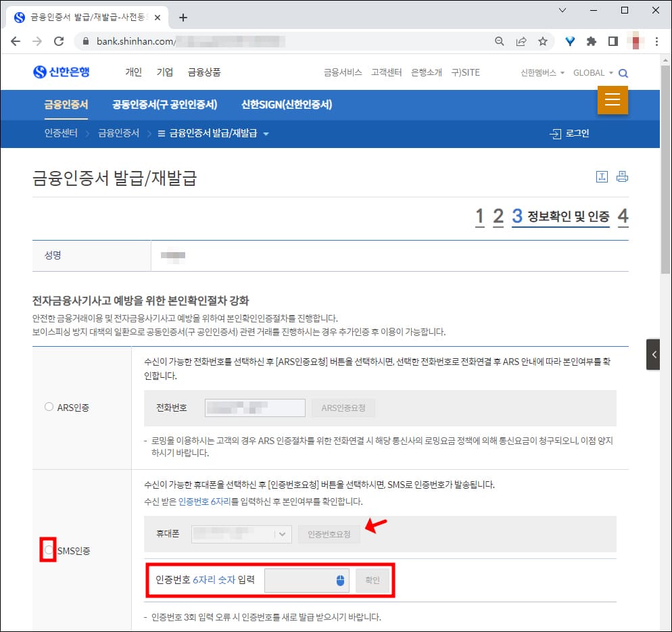Screen dimensions: 672x632
Task: Click the Shinhan Bank logo
Action: click(x=61, y=72)
